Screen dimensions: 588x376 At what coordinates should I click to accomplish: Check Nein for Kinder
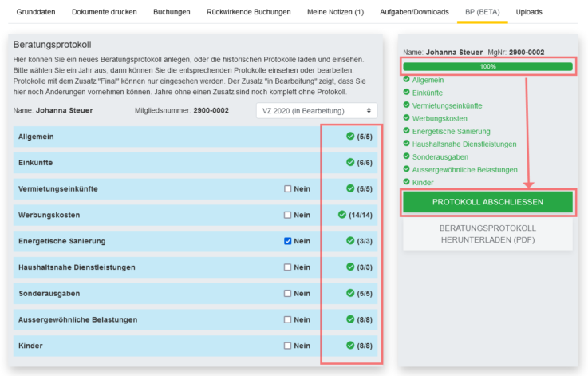288,346
